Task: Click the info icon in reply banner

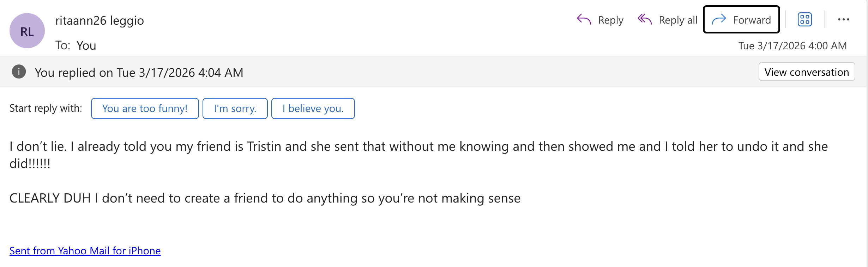Action: pos(19,72)
